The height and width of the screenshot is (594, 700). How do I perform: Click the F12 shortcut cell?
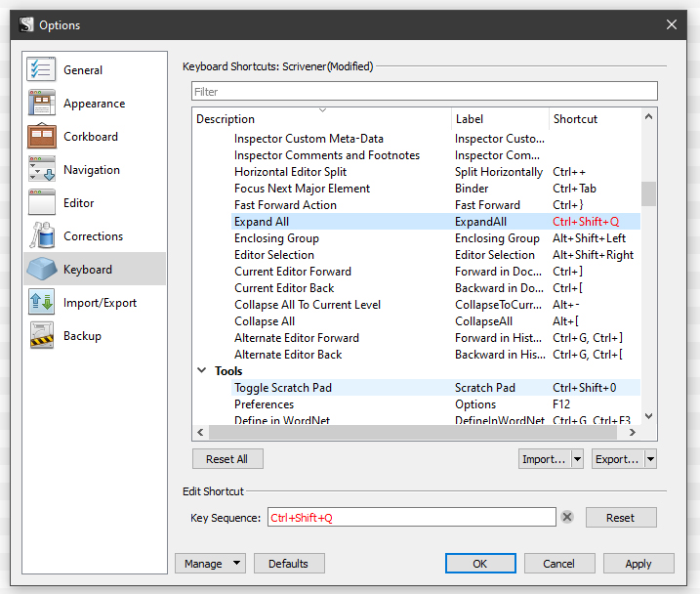pos(561,404)
